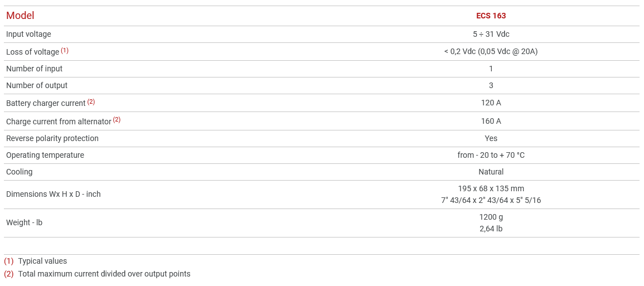Viewport: 644px width, 286px height.
Task: Click footnote marker (1) beside Loss of voltage
Action: click(65, 50)
